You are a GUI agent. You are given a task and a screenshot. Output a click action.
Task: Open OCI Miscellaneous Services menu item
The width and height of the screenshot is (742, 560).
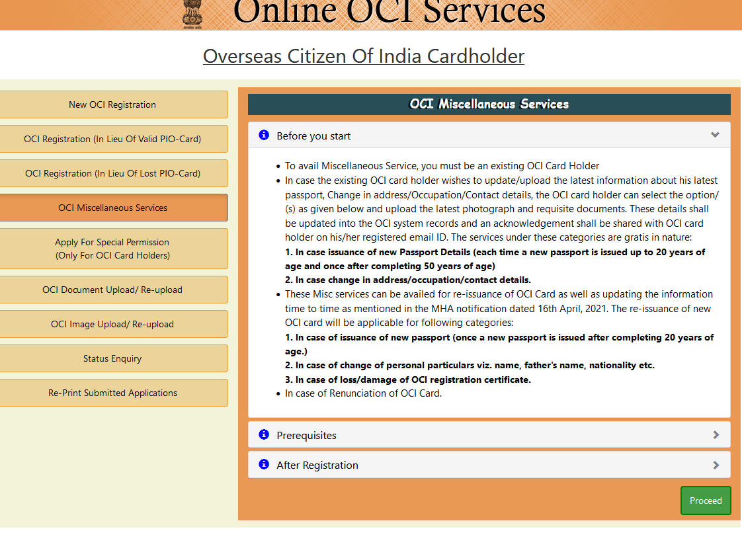112,208
